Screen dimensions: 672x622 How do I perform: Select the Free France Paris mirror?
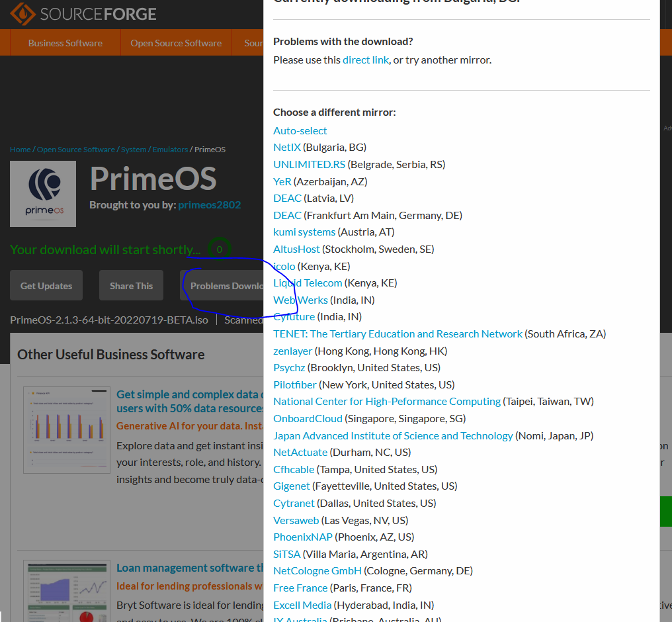[x=300, y=588]
